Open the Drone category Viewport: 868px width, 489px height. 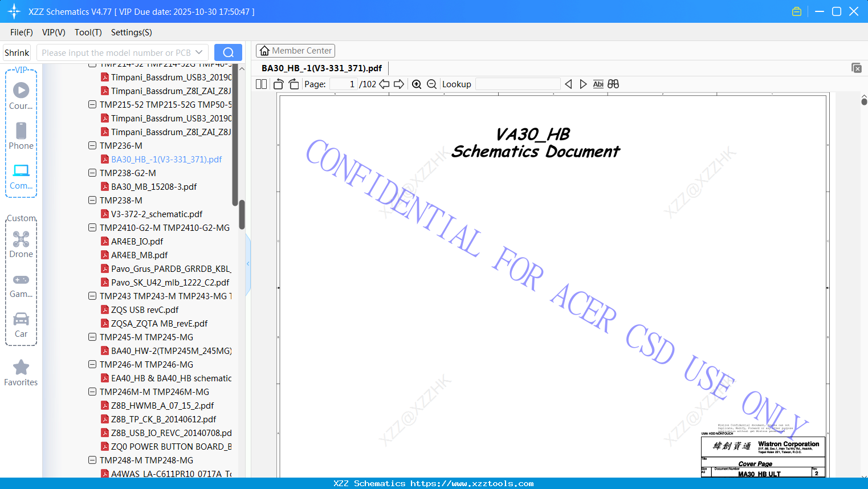pyautogui.click(x=21, y=244)
